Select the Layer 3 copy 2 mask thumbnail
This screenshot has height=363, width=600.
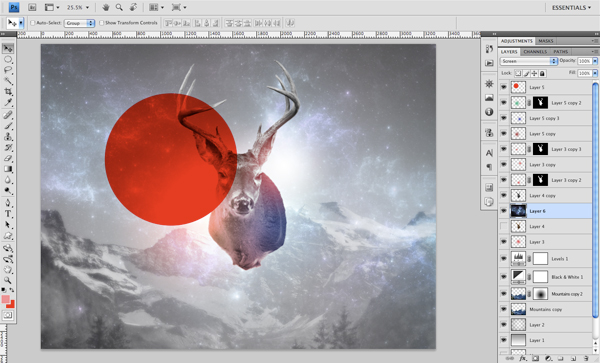click(540, 180)
